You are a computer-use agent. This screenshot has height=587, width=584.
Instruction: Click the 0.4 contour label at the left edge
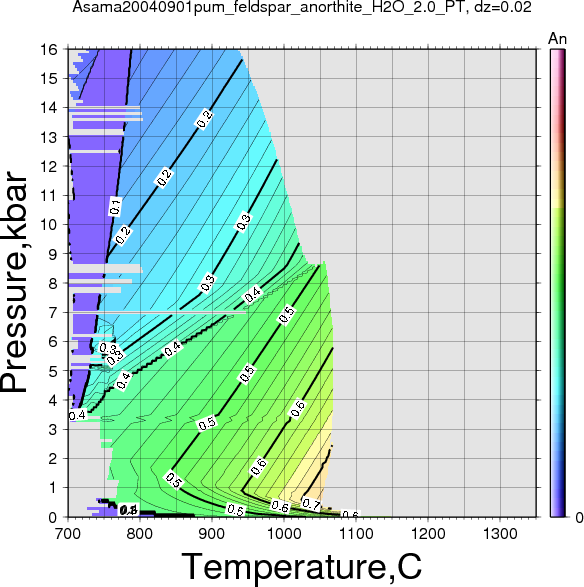click(x=78, y=415)
